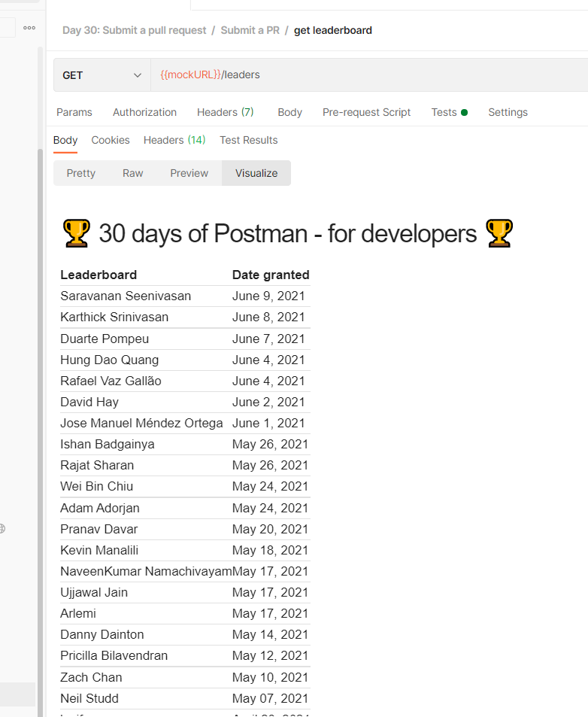Image resolution: width=588 pixels, height=717 pixels.
Task: Open 'Day 30: Submit a pull request' breadcrumb
Action: click(135, 31)
